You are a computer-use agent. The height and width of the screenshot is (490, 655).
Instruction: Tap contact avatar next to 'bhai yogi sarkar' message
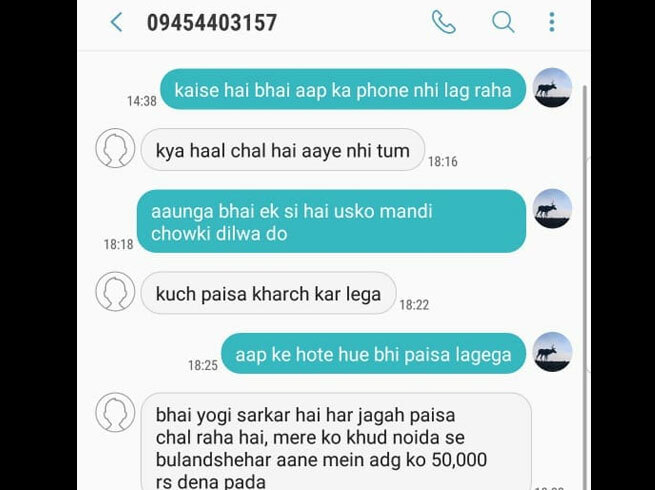click(x=115, y=412)
